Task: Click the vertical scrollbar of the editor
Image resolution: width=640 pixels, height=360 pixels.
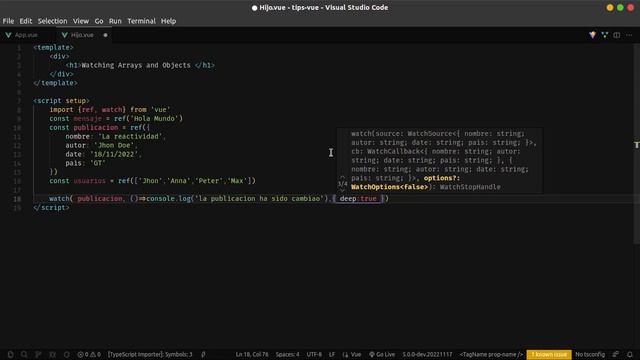Action: [x=636, y=143]
